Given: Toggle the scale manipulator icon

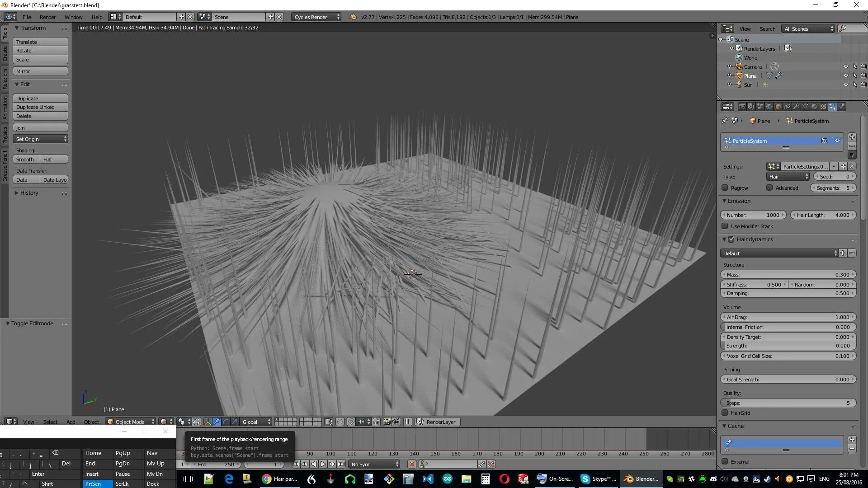Looking at the screenshot, I should coord(235,422).
